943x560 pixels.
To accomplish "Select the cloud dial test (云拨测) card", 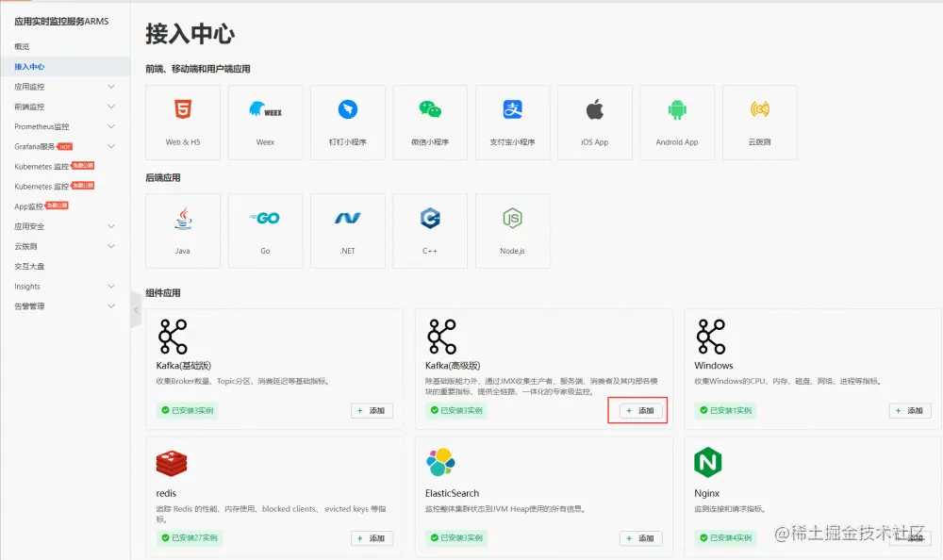I will (759, 123).
